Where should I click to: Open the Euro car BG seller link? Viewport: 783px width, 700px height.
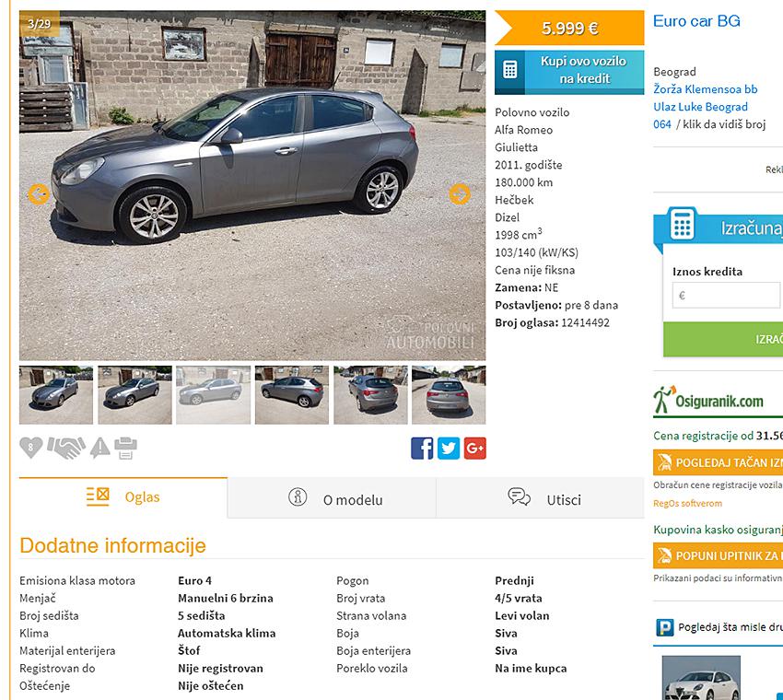pyautogui.click(x=696, y=21)
